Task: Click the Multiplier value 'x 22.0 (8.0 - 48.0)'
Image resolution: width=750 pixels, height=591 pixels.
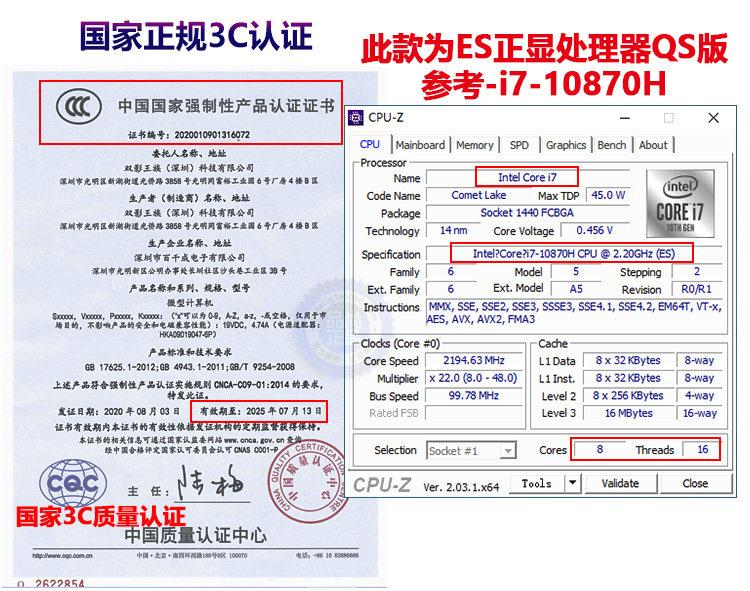Action: (x=474, y=378)
